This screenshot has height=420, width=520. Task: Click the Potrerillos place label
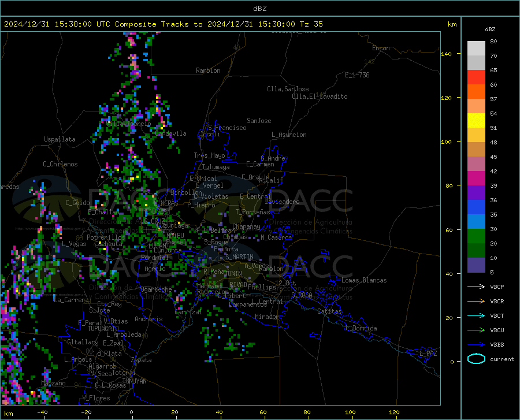tap(106, 237)
